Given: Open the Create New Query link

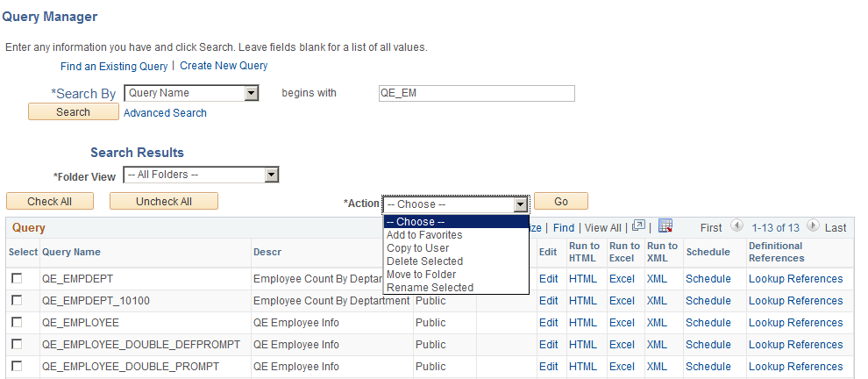Looking at the screenshot, I should point(224,66).
